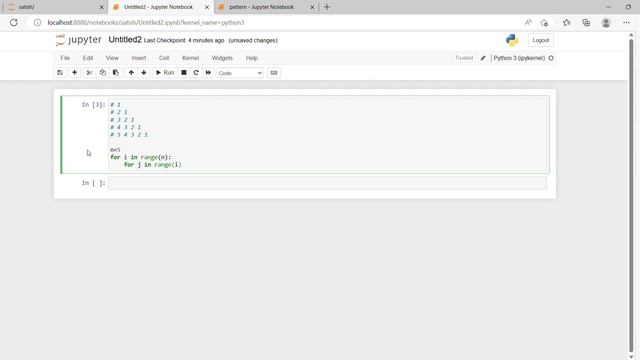
Task: Open the View menu
Action: tap(112, 58)
